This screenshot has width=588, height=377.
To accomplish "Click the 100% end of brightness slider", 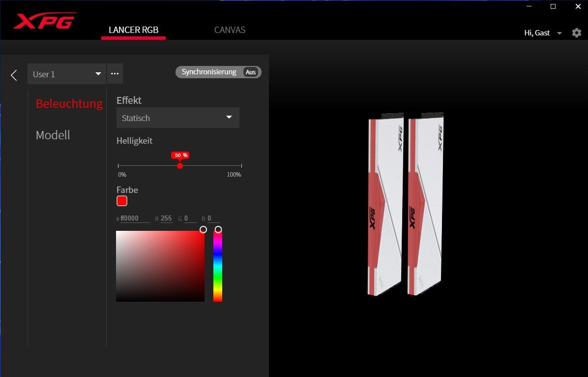I will coord(241,165).
